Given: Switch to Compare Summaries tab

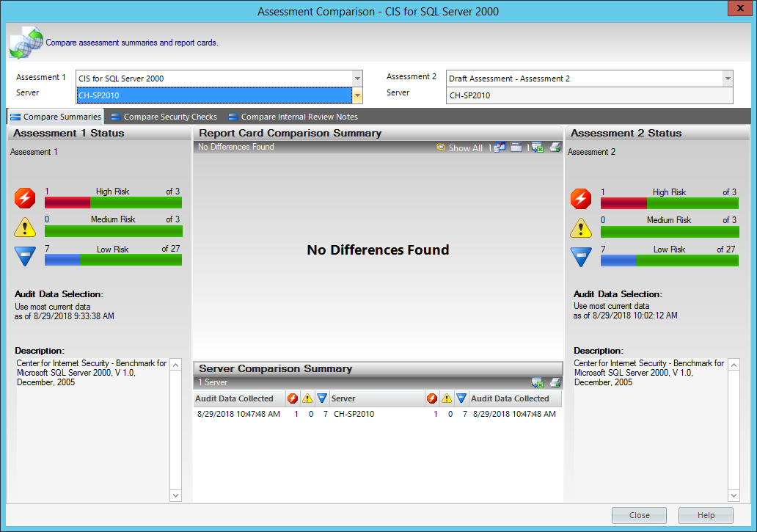Looking at the screenshot, I should [56, 117].
